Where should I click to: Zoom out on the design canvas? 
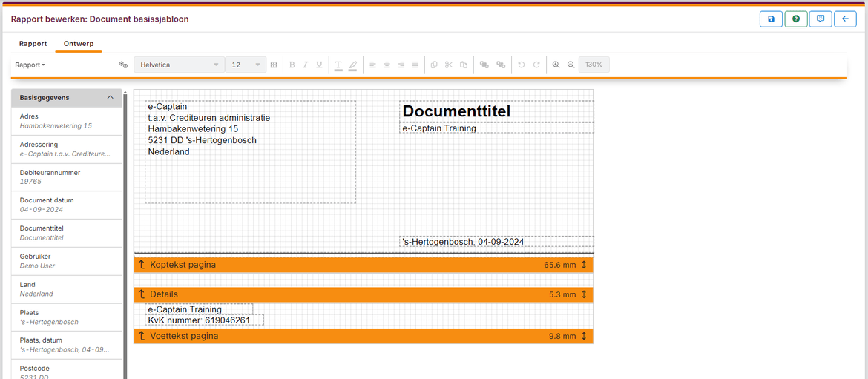point(571,65)
